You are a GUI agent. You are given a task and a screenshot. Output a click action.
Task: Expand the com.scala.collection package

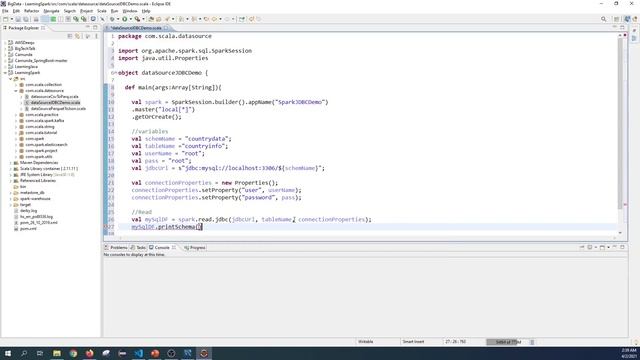click(16, 84)
